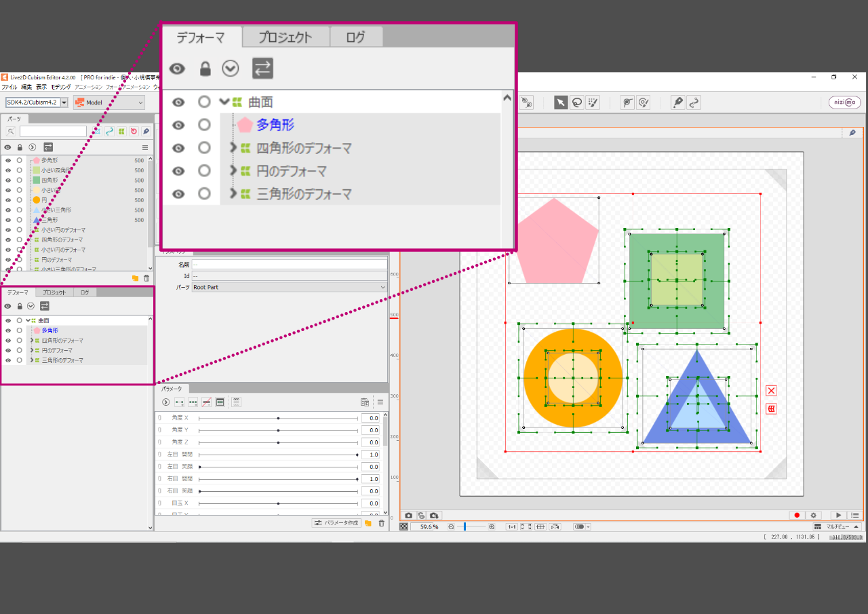This screenshot has width=868, height=614.
Task: Open the モデリング menu
Action: 60,87
